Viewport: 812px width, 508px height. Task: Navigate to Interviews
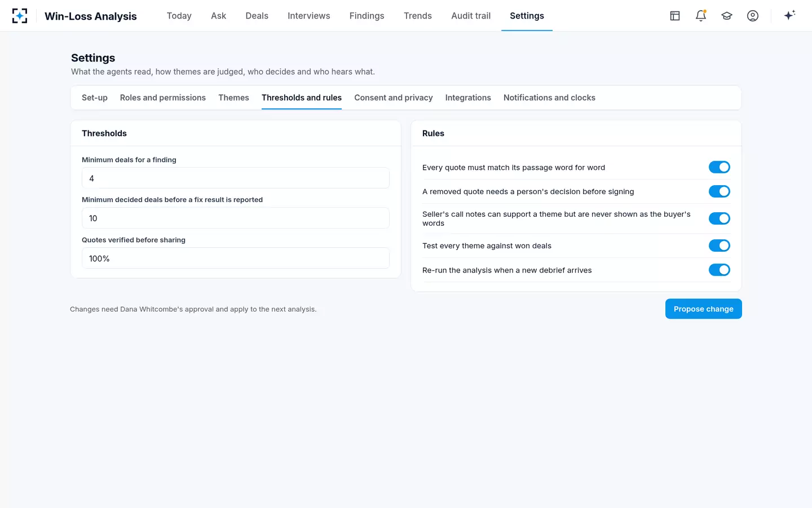click(x=309, y=16)
